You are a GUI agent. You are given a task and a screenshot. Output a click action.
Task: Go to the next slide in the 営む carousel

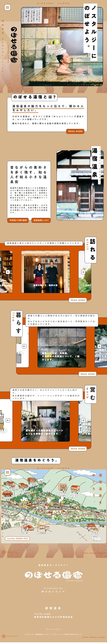click(83, 421)
